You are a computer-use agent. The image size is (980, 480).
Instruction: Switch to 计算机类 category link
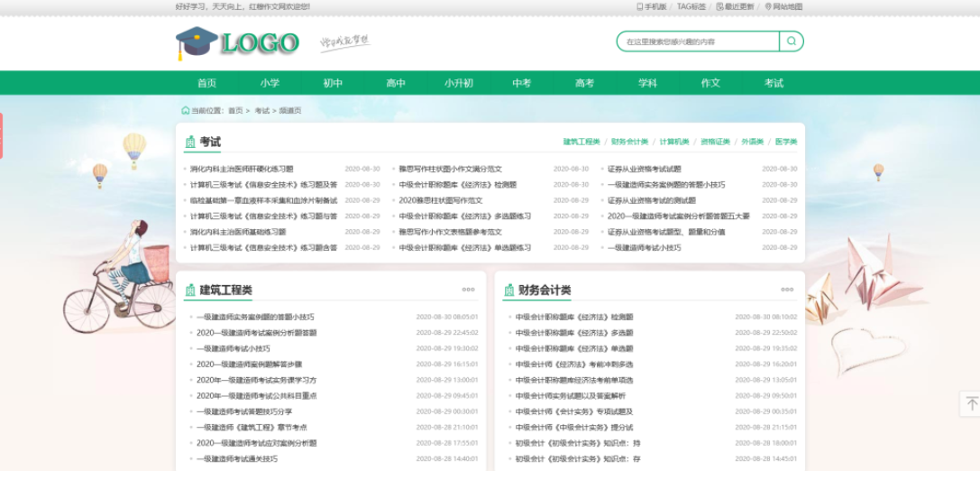tap(673, 142)
